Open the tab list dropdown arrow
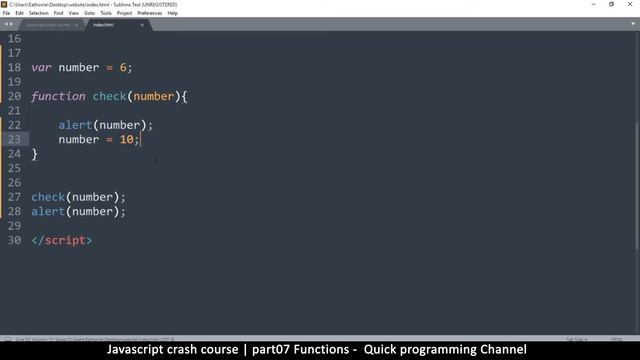640x360 pixels. 633,24
